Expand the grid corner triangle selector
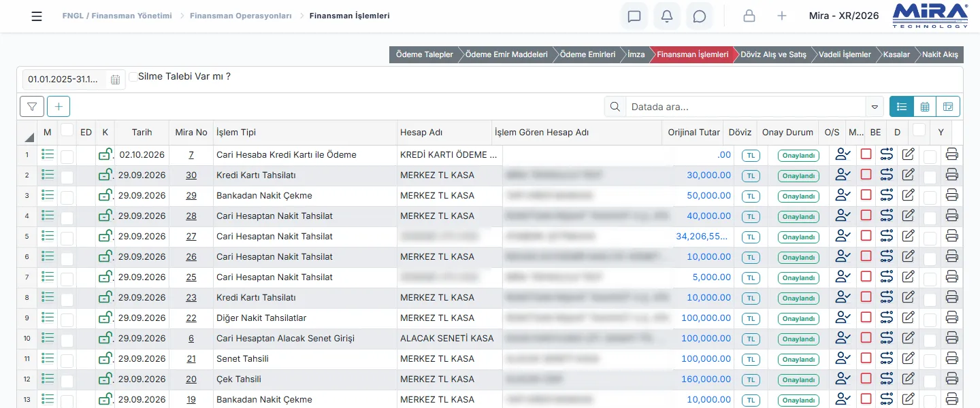 coord(29,136)
